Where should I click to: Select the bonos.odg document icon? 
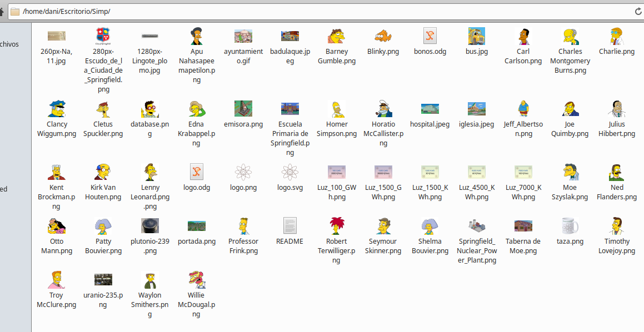pos(430,36)
